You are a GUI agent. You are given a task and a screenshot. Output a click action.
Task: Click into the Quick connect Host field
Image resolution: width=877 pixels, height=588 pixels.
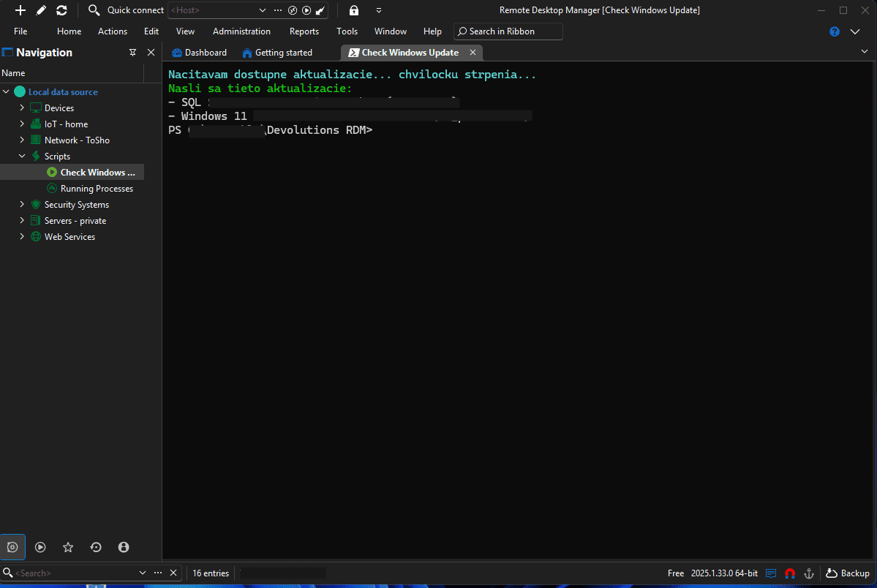(x=213, y=10)
